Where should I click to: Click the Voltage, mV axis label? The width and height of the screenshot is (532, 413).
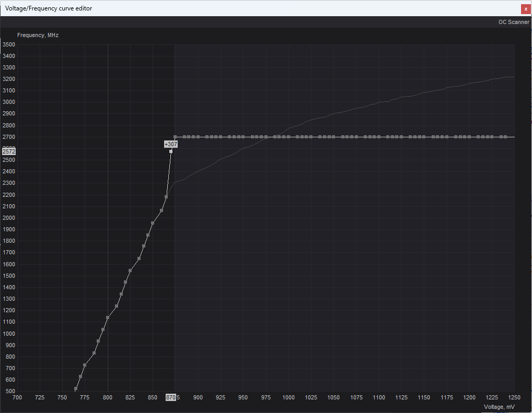(499, 407)
